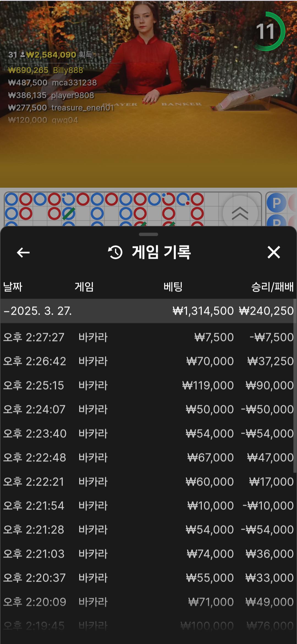Open the 오후 2:24:07 game entry
The image size is (297, 644).
point(148,410)
